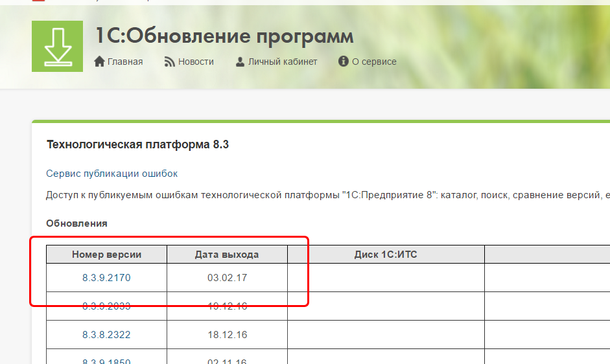610x364 pixels.
Task: Click the RSS feed icon beside Новости
Action: coord(170,62)
